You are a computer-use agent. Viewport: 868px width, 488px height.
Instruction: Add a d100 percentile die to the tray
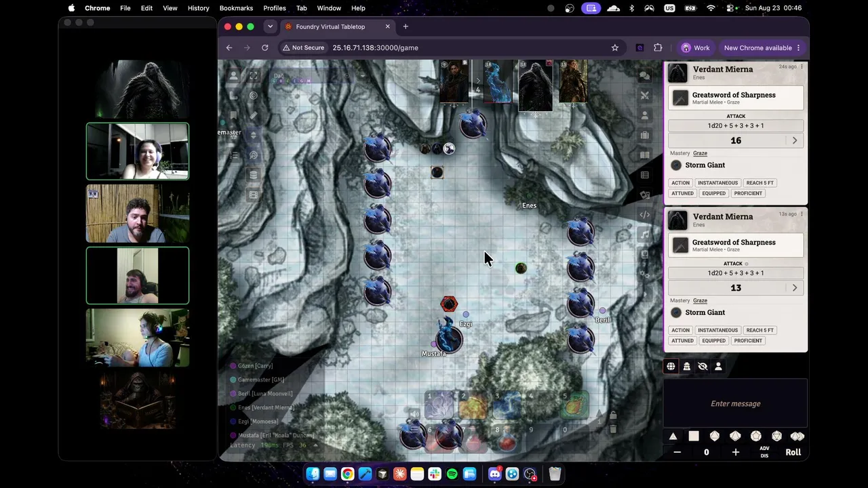797,436
